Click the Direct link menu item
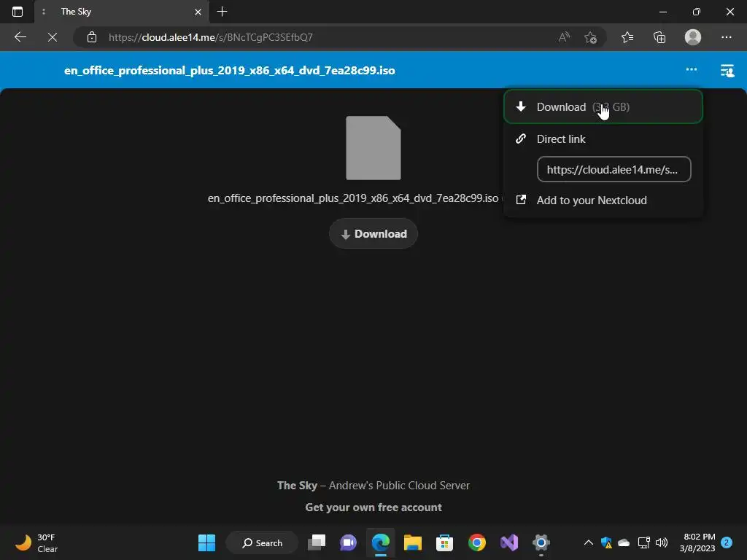Viewport: 747px width, 560px height. pyautogui.click(x=561, y=139)
